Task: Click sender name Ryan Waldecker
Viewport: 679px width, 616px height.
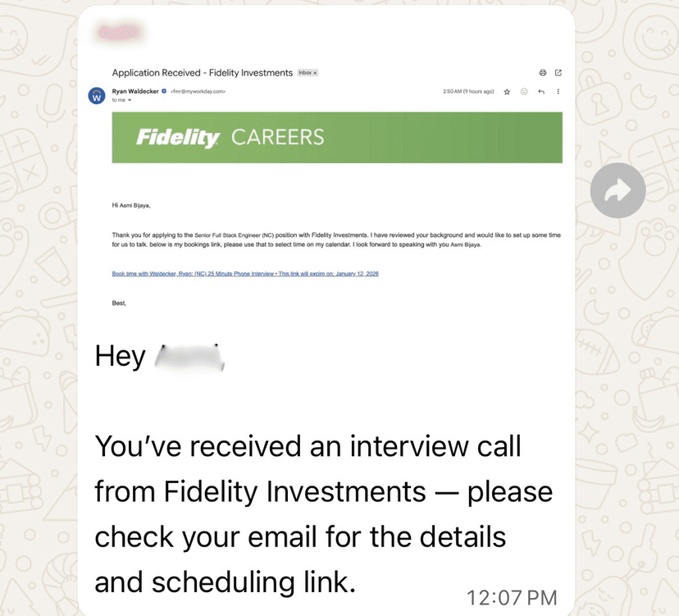Action: click(x=135, y=92)
